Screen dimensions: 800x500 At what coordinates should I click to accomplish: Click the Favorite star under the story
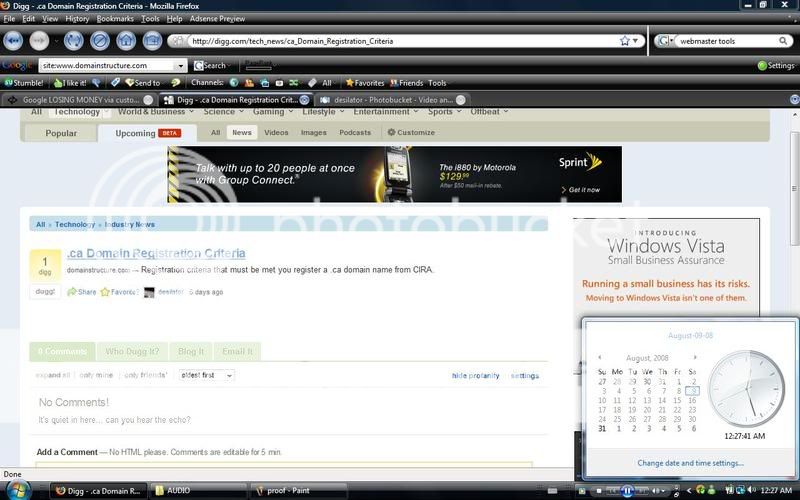tap(119, 292)
